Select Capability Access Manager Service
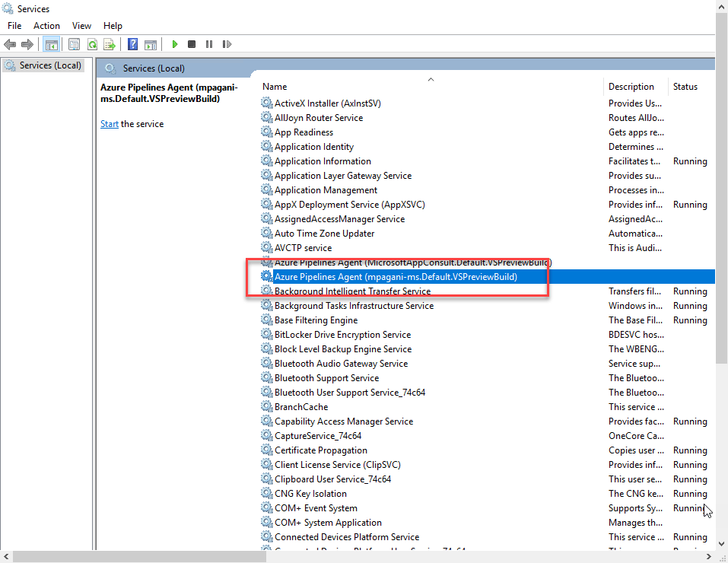The width and height of the screenshot is (728, 563). tap(344, 421)
